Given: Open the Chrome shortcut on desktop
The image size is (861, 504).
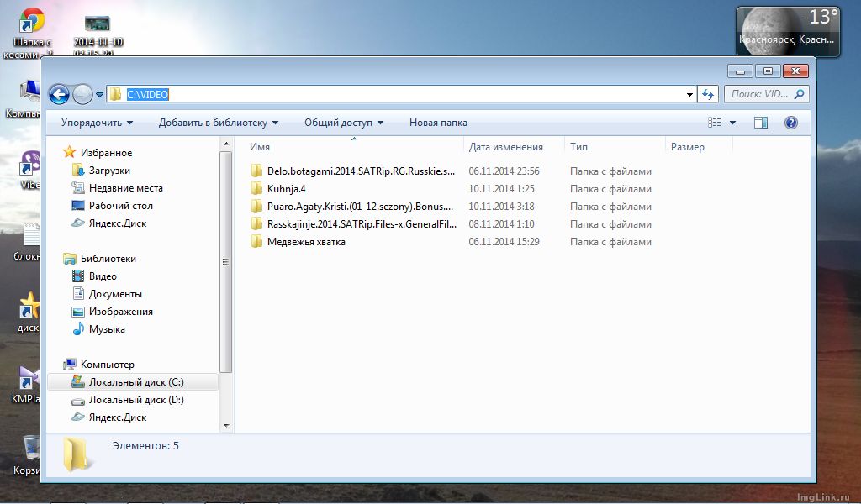Looking at the screenshot, I should 30,34.
